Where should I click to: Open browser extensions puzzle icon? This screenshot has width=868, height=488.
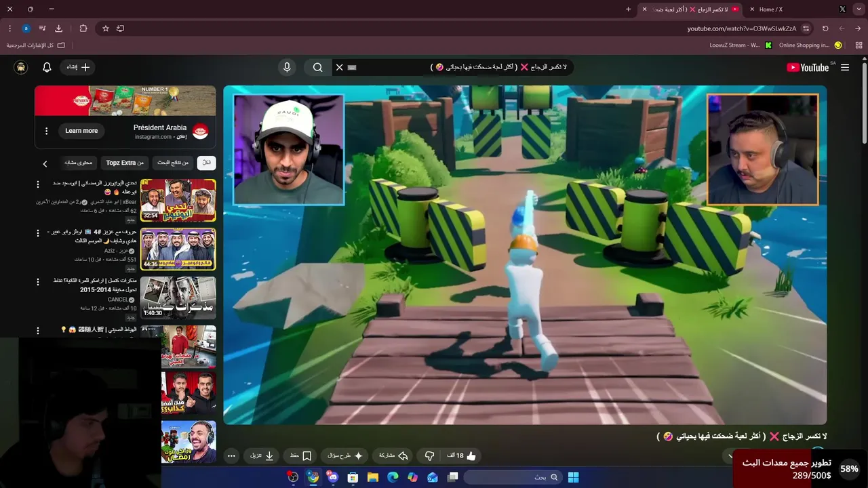pos(83,28)
